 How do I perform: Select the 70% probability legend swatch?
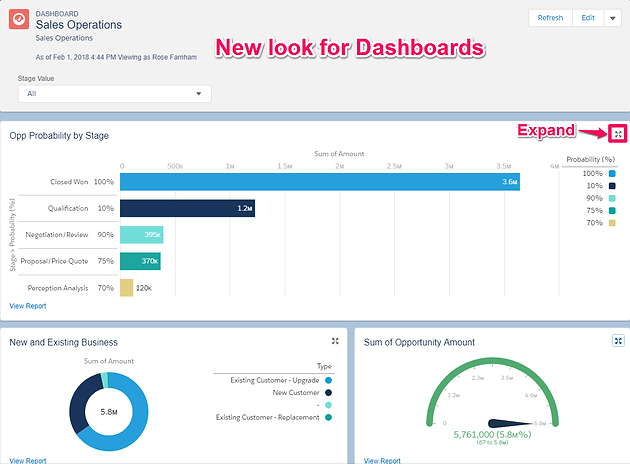pyautogui.click(x=612, y=223)
